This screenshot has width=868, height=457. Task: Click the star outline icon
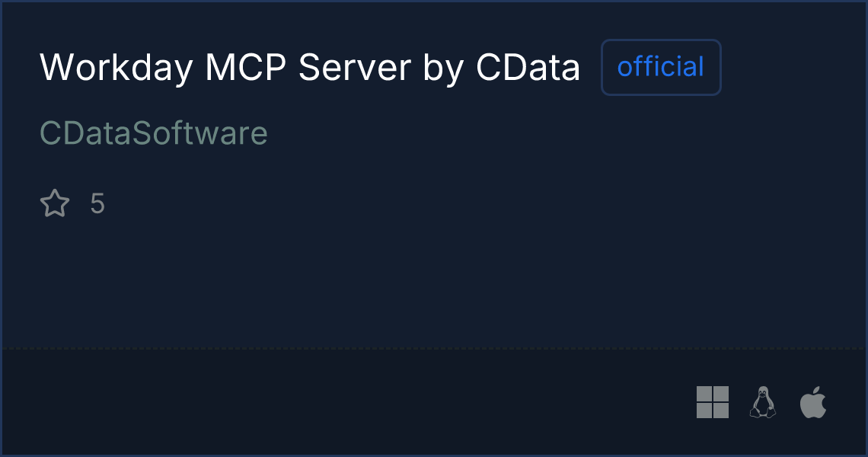pyautogui.click(x=55, y=203)
